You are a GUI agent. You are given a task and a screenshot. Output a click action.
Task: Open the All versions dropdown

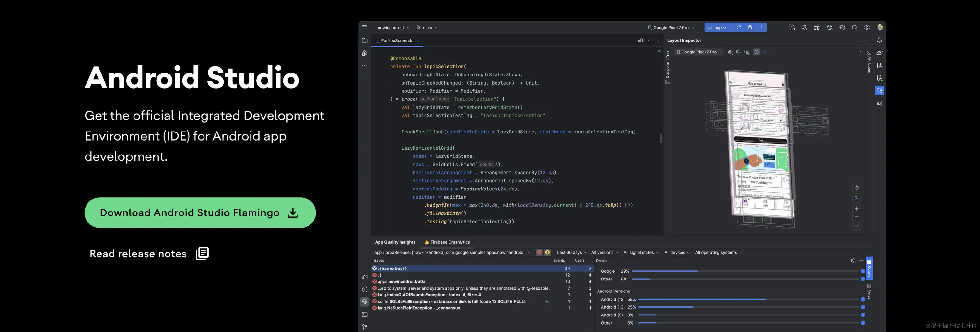[604, 253]
